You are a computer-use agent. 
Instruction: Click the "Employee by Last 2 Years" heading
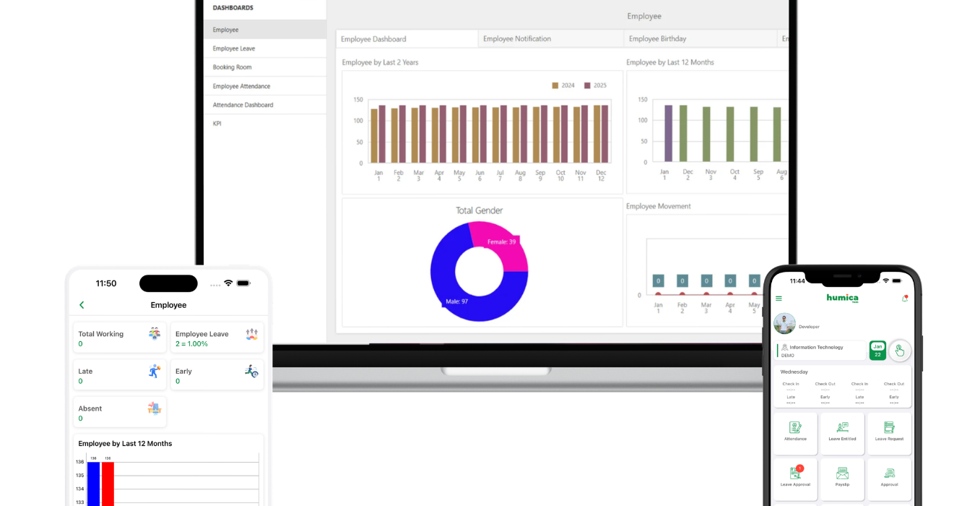tap(380, 62)
